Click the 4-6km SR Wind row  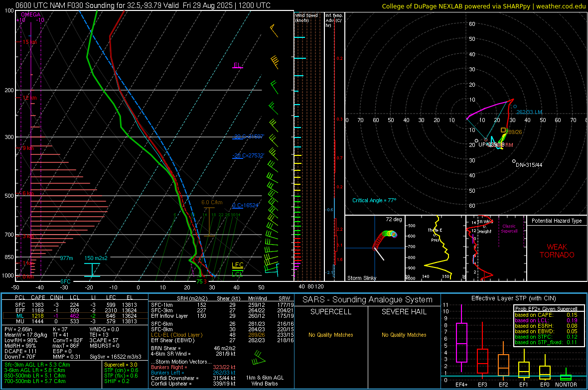coord(193,354)
